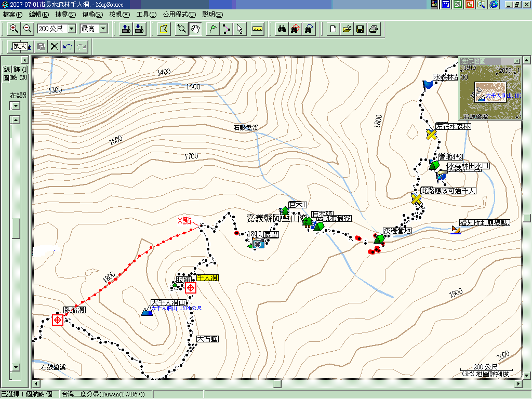
Task: Open the 最高 detail level dropdown
Action: pyautogui.click(x=103, y=29)
